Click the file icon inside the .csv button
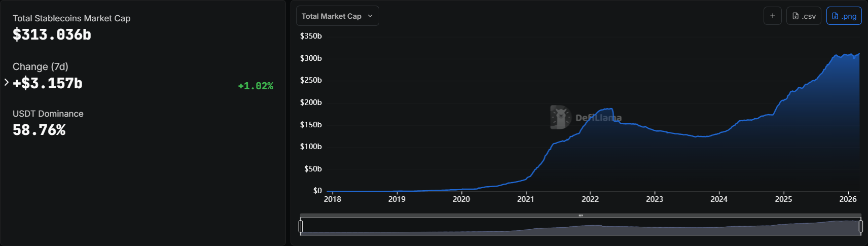The image size is (868, 246). point(795,16)
